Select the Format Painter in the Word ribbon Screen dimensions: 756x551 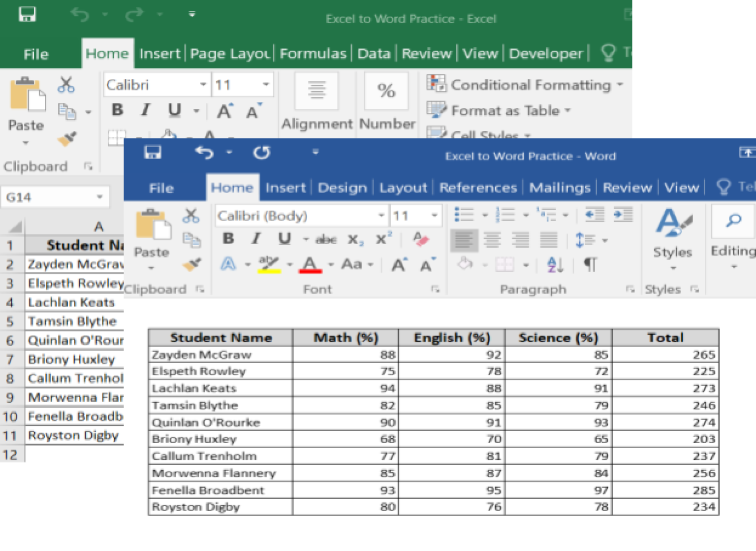click(x=192, y=264)
